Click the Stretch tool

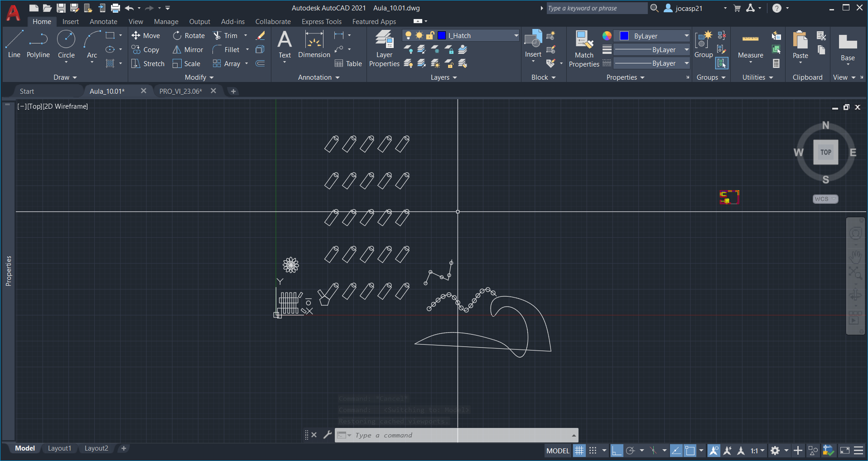148,64
